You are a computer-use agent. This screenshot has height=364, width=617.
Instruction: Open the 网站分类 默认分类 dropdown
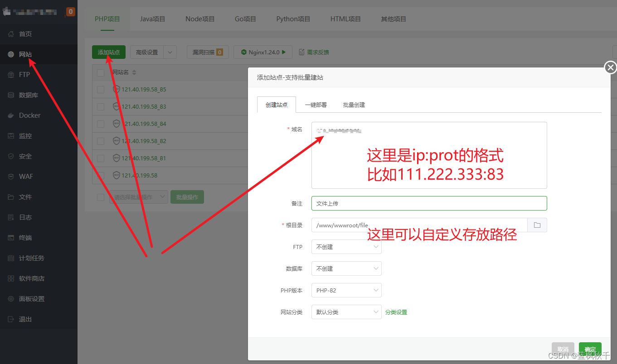pos(346,312)
